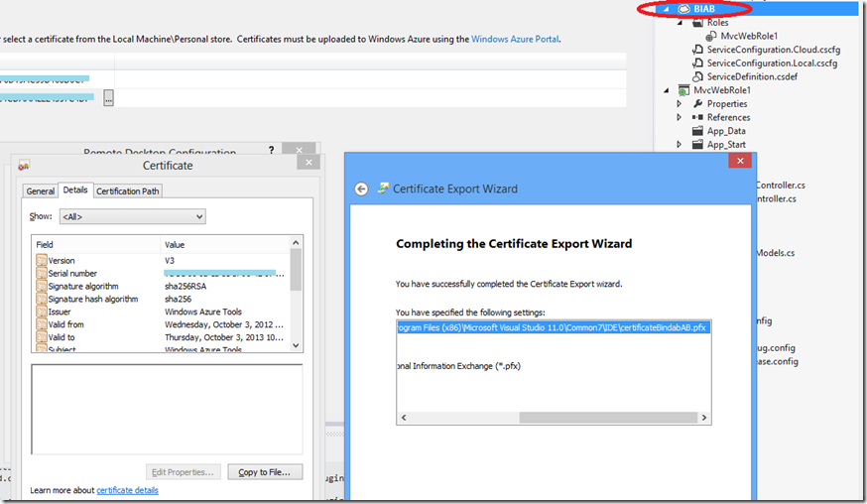Click the Valid from field icon
This screenshot has height=504, width=867.
point(42,324)
